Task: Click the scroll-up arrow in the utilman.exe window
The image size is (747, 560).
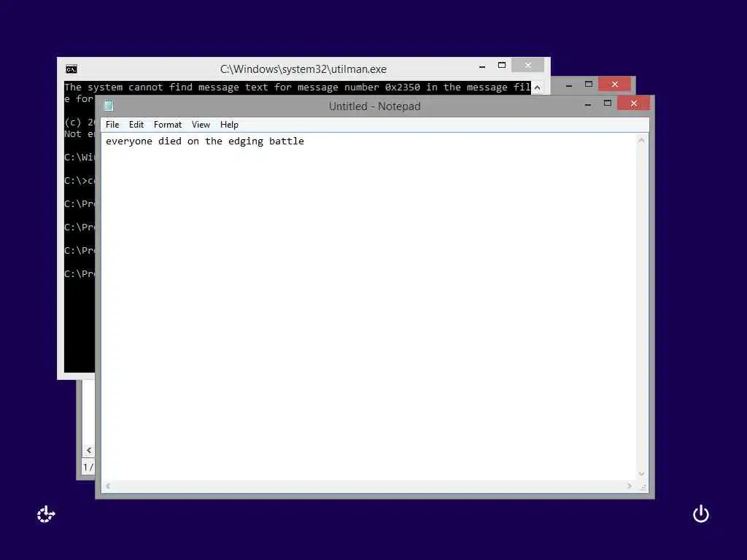Action: pos(538,87)
